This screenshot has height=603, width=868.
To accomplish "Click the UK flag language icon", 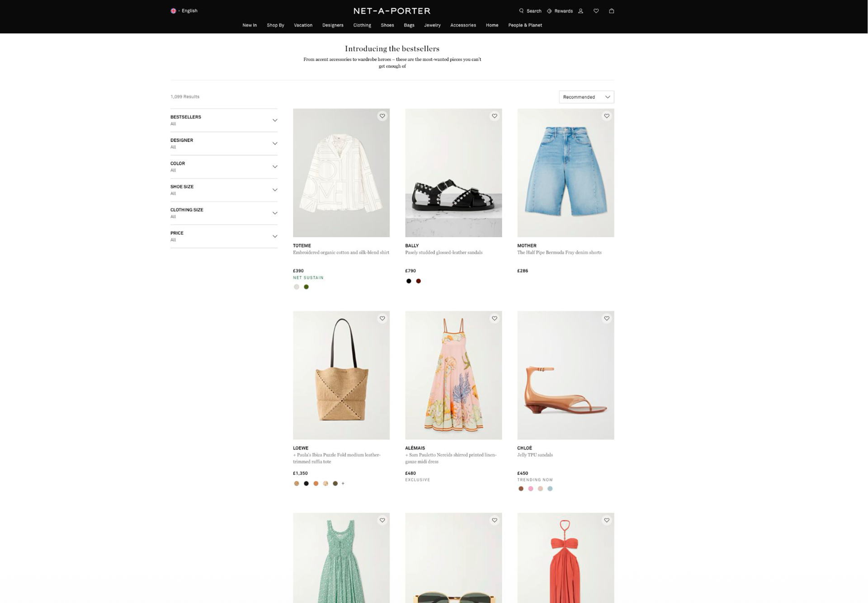I will coord(173,11).
